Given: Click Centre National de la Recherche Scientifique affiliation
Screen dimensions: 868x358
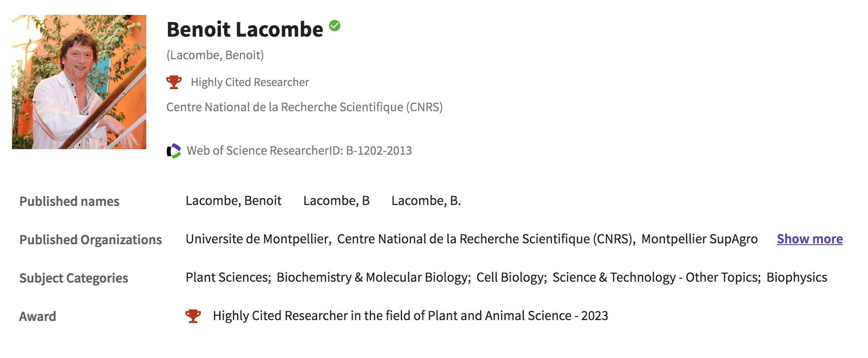Looking at the screenshot, I should click(x=304, y=107).
